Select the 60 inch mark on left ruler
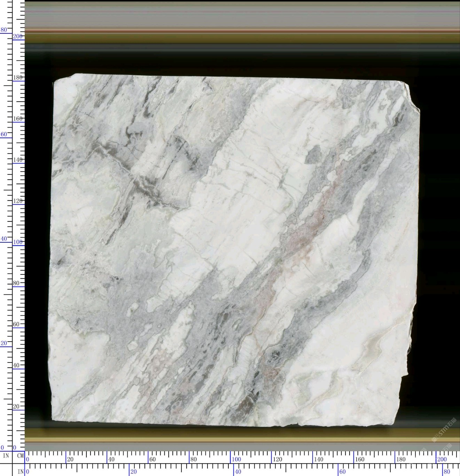This screenshot has height=476, width=460. [x=3, y=134]
